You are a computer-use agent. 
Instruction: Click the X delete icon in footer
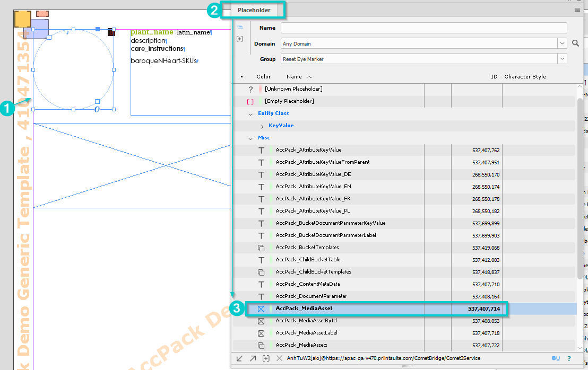pos(279,358)
